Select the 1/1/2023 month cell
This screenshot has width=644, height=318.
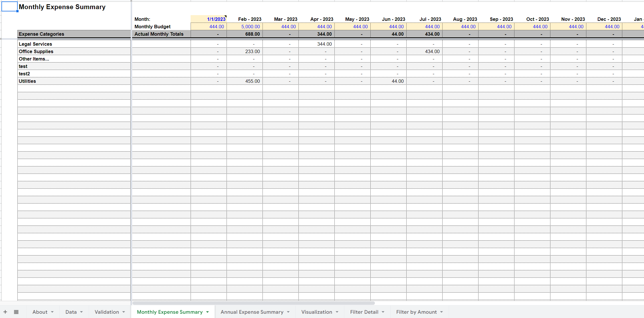click(x=209, y=19)
